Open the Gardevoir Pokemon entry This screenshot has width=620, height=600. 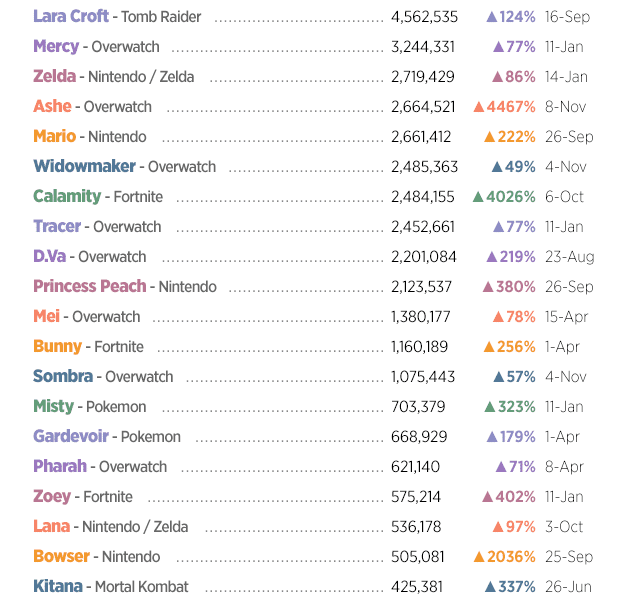(x=70, y=437)
